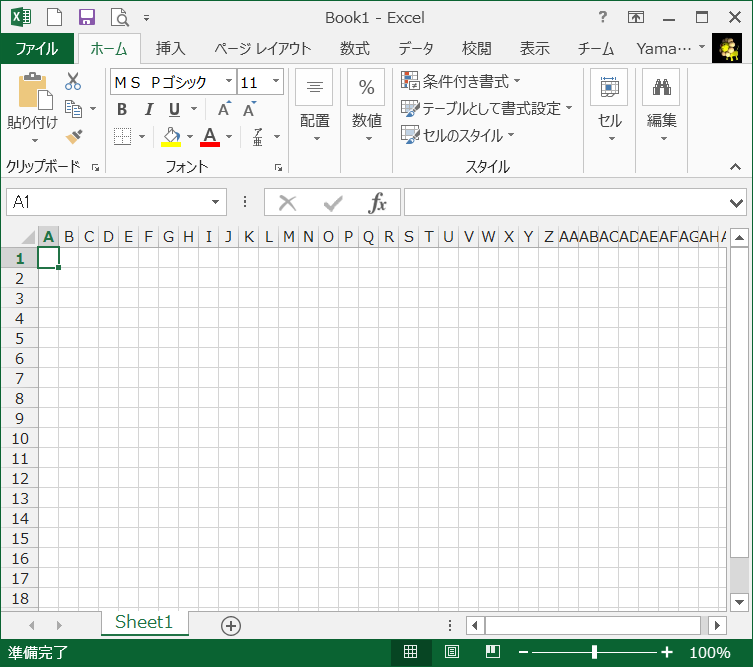Open the ページ レイアウト tab
This screenshot has width=753, height=667.
[x=263, y=49]
